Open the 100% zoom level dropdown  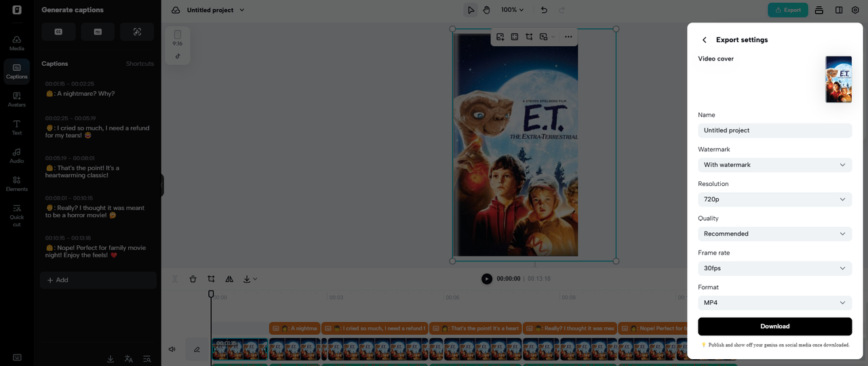point(513,10)
